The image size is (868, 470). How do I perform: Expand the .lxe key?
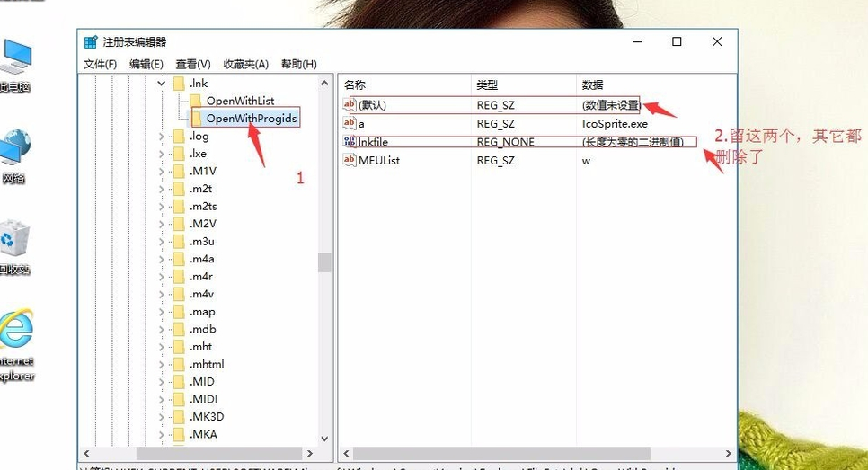point(161,154)
